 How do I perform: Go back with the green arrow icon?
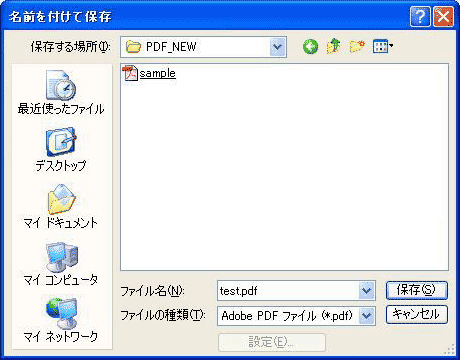[310, 47]
